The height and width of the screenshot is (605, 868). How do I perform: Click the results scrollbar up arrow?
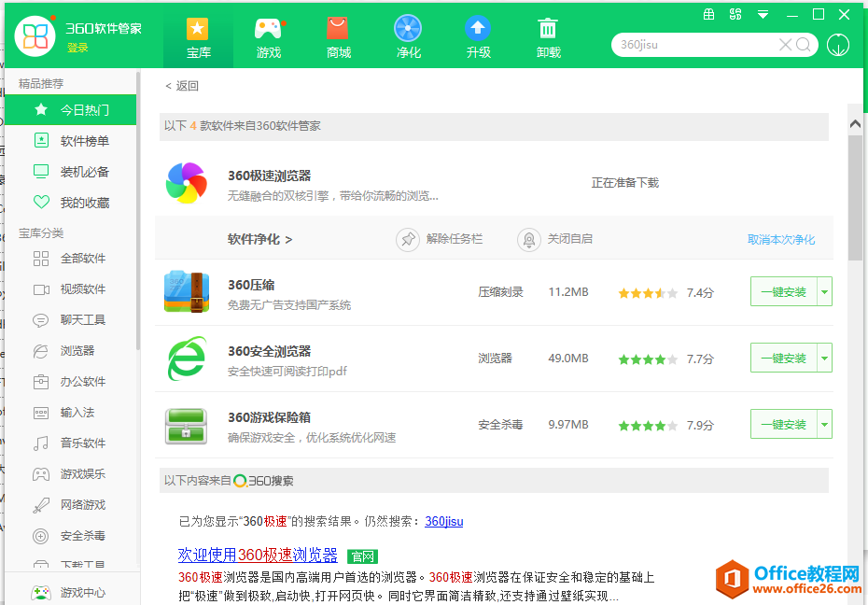pyautogui.click(x=855, y=124)
